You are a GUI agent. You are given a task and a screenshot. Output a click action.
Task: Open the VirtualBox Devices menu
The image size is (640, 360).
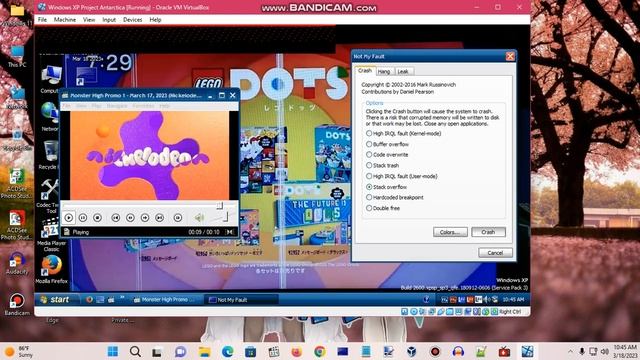coord(133,20)
